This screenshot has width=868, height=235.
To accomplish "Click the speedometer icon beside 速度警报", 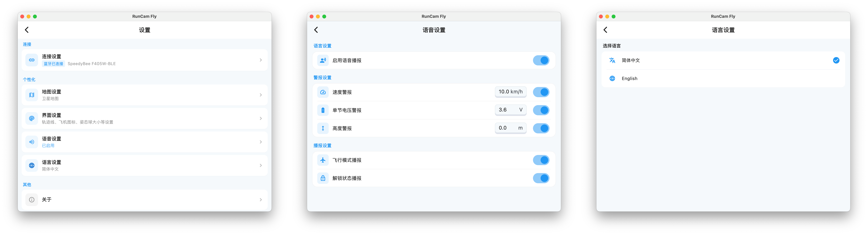I will (x=322, y=92).
